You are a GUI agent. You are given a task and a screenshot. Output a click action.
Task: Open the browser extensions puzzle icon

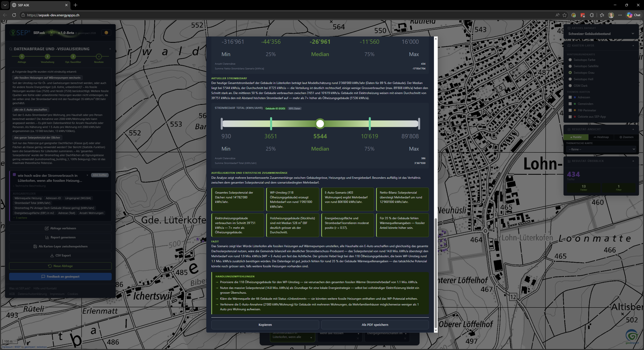tap(592, 15)
